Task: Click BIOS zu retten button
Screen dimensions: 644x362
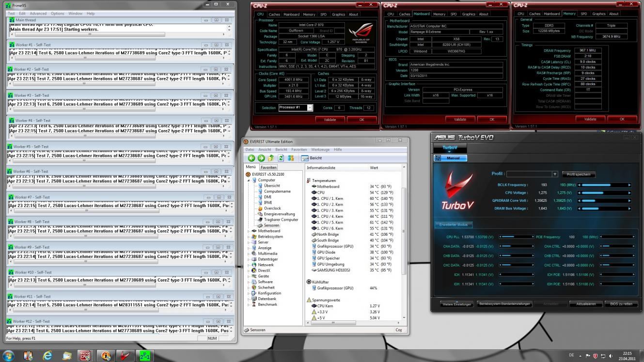Action: tap(621, 304)
